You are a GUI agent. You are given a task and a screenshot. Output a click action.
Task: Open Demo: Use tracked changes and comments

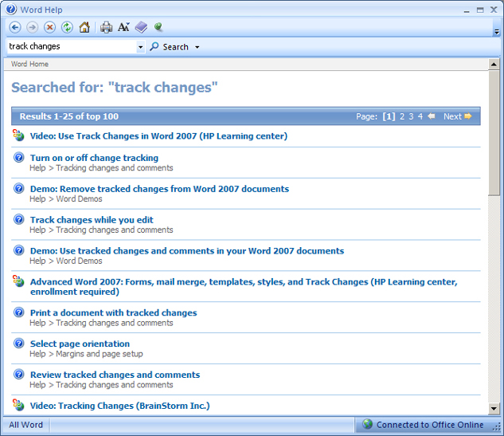(187, 251)
